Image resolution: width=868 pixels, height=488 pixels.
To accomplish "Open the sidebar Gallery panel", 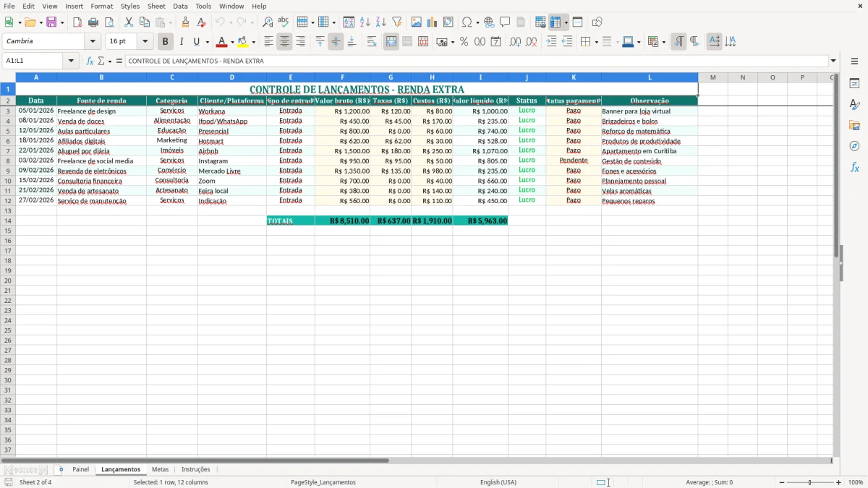I will click(854, 125).
